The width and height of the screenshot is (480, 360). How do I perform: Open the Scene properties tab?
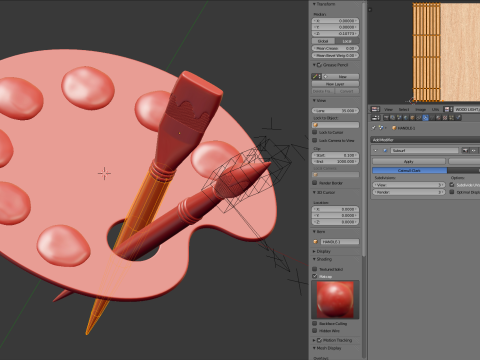[x=399, y=118]
